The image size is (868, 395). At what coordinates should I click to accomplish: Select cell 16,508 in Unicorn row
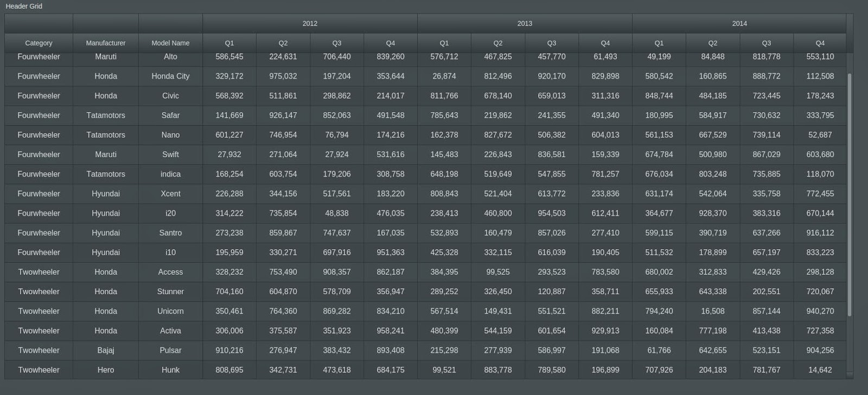click(x=713, y=311)
